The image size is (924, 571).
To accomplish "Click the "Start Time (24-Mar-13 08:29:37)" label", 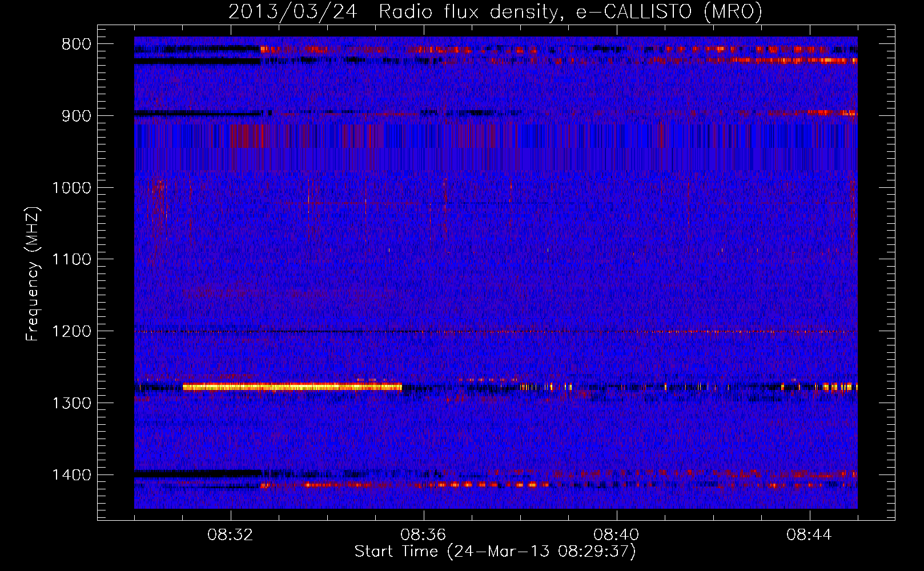I will (495, 552).
